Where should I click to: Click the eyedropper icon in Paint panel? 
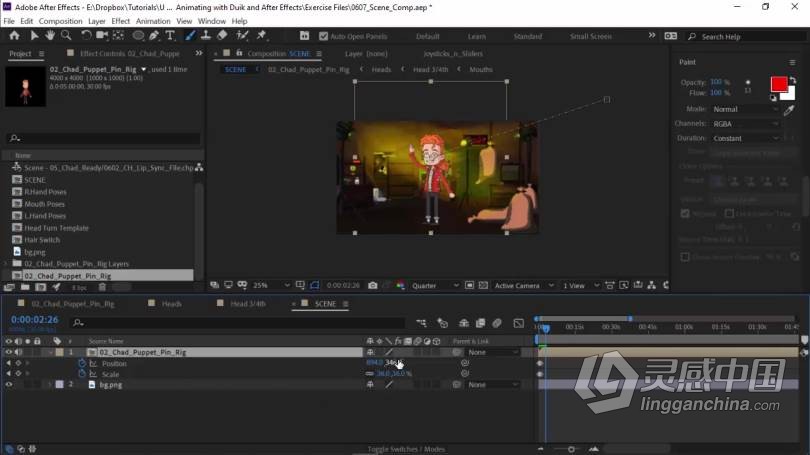click(x=788, y=110)
